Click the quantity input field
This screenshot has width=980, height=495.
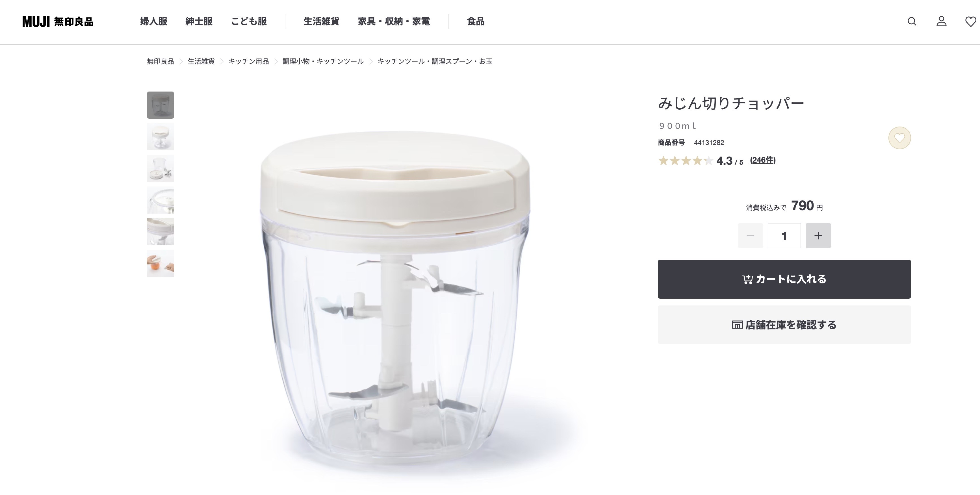(784, 236)
